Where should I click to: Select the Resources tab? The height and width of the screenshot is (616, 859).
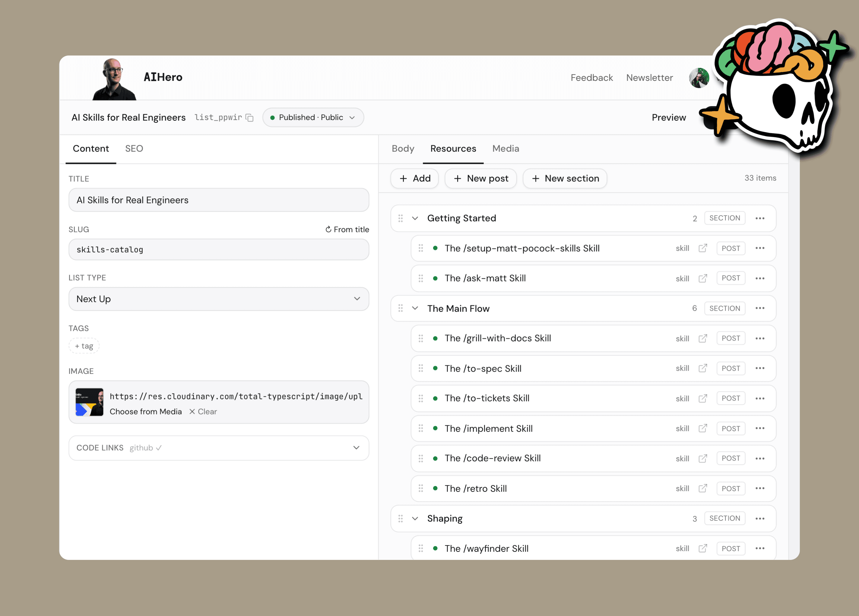[453, 148]
